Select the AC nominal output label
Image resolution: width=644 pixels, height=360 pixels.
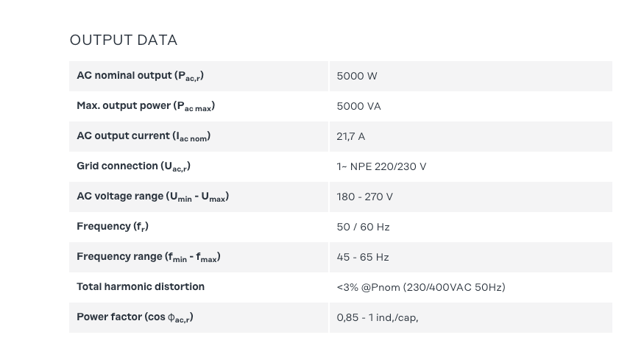140,76
